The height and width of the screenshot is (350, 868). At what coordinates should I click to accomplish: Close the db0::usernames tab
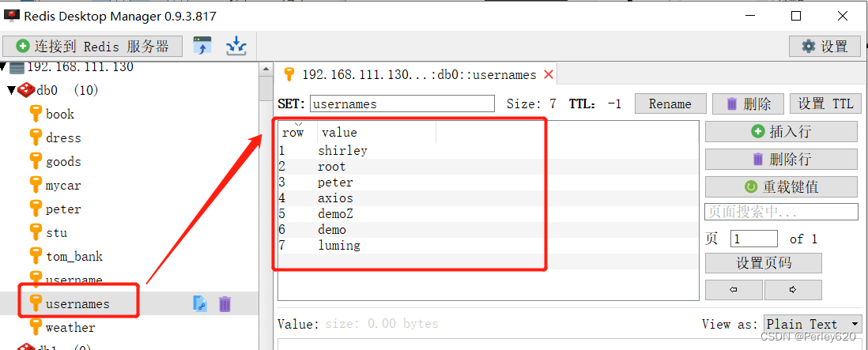(x=549, y=74)
